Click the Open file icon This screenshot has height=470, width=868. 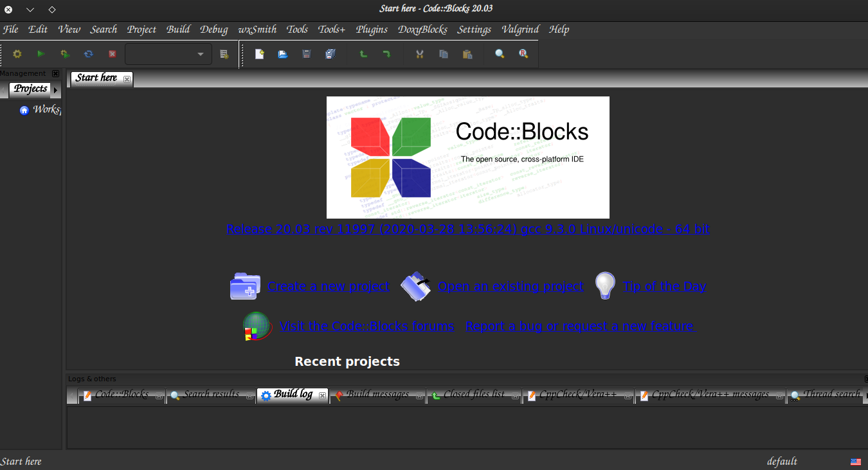coord(283,55)
